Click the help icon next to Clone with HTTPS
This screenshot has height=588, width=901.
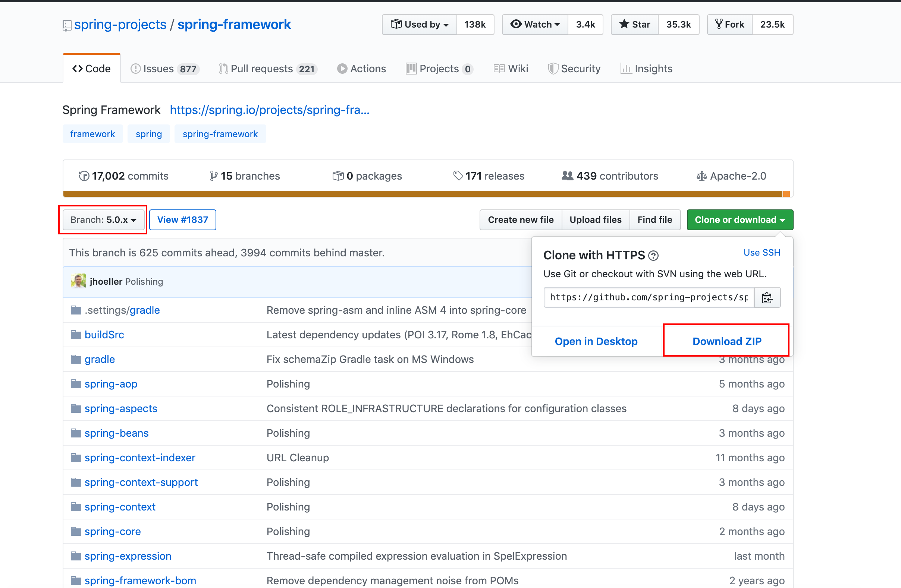[x=654, y=255]
